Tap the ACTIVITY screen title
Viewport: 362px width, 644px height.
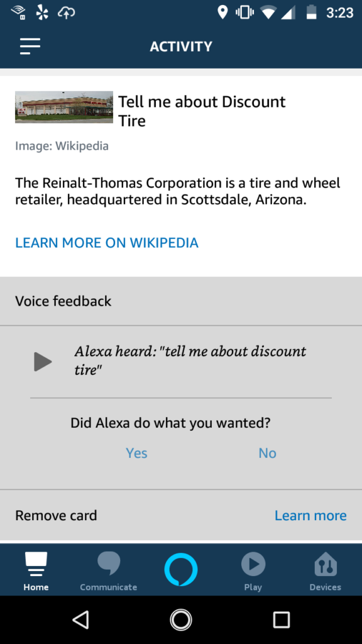click(x=181, y=47)
